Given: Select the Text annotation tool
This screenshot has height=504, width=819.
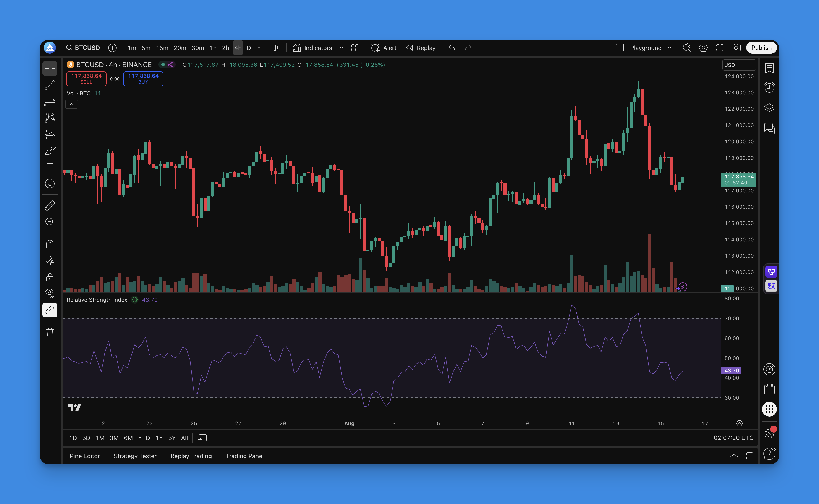Looking at the screenshot, I should [x=50, y=167].
